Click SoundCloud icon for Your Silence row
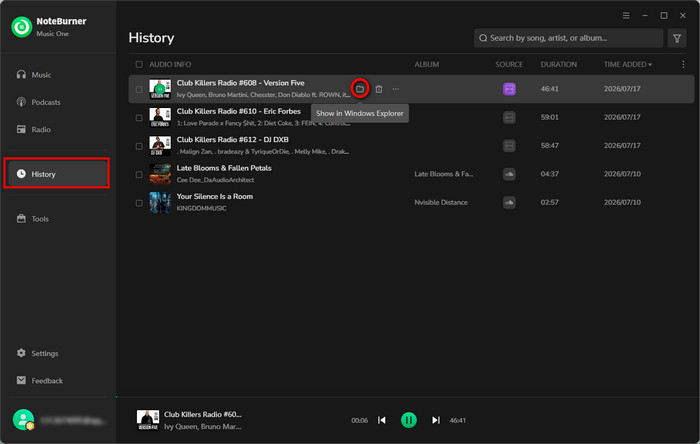This screenshot has width=700, height=444. tap(509, 202)
